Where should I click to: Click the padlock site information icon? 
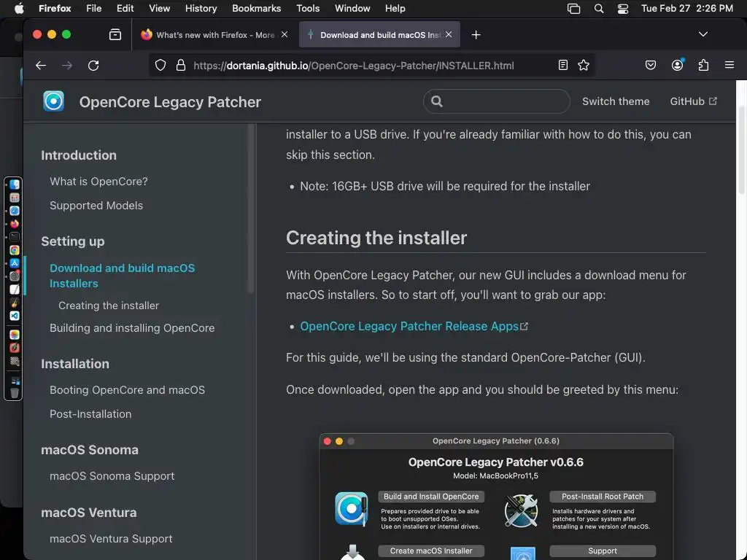(x=181, y=65)
